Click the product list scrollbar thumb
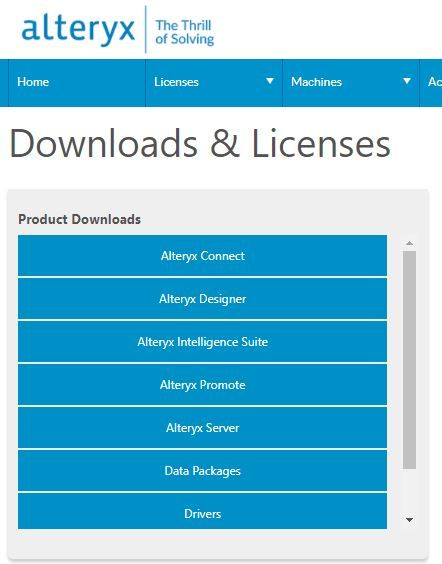Viewport: 442px width, 564px height. click(409, 360)
